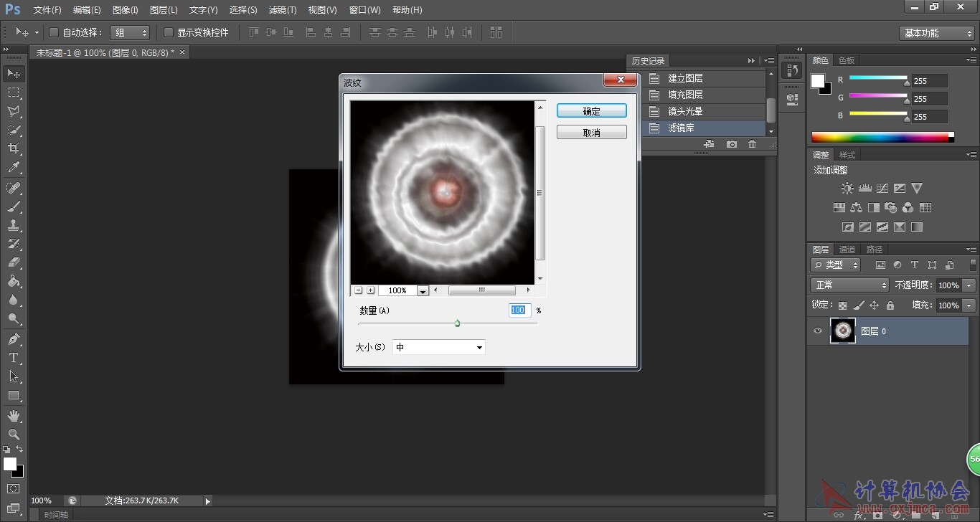Toggle the layer filter on/off switch
Image resolution: width=980 pixels, height=522 pixels.
971,265
